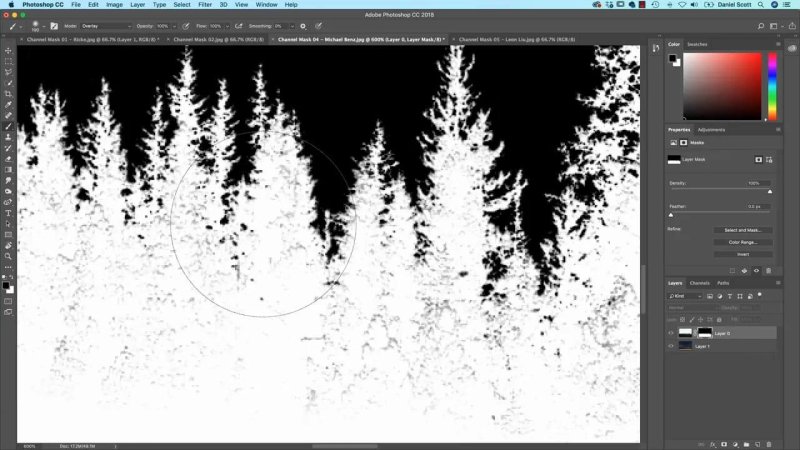Switch to the Adjustments tab

point(711,130)
